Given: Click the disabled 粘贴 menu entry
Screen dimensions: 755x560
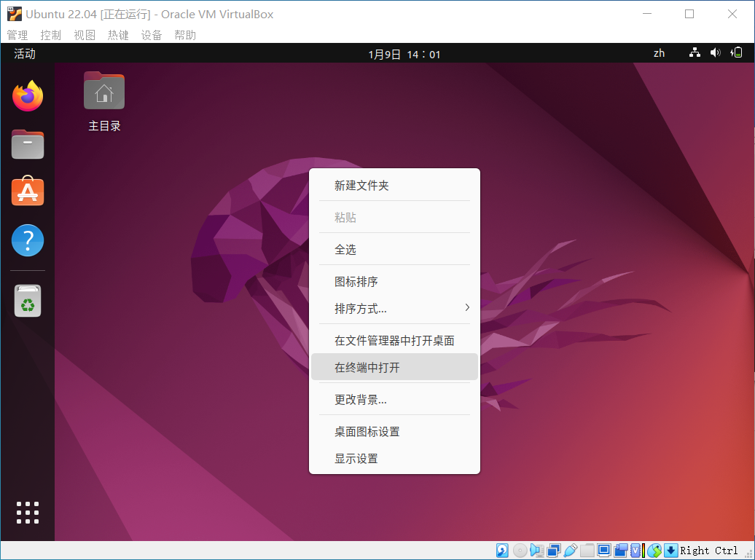Looking at the screenshot, I should click(394, 218).
